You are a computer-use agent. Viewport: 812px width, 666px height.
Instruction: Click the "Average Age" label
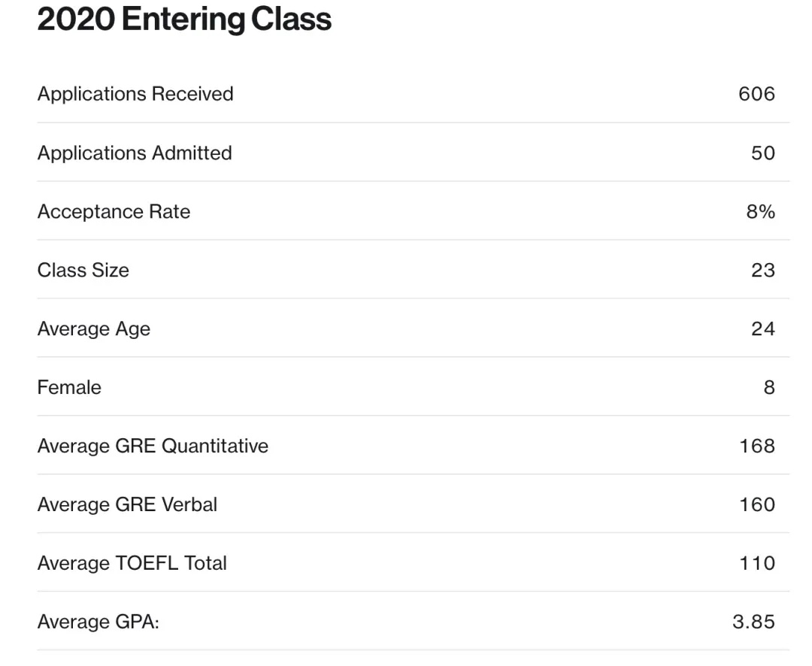[x=94, y=328]
